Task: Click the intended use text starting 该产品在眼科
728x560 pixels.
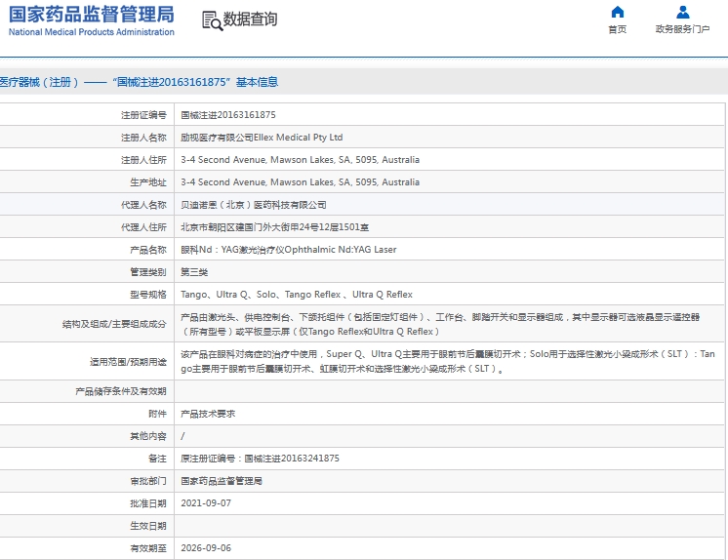Action: click(x=448, y=361)
